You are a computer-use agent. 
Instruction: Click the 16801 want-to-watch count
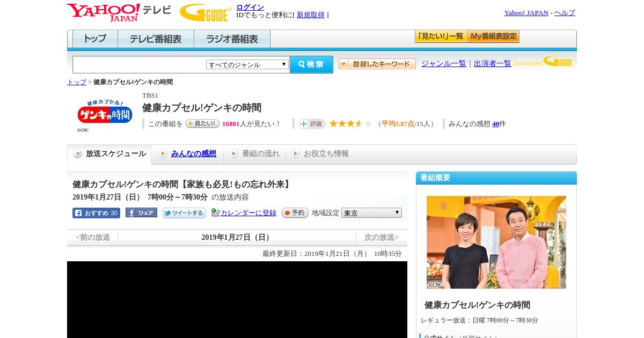point(231,124)
